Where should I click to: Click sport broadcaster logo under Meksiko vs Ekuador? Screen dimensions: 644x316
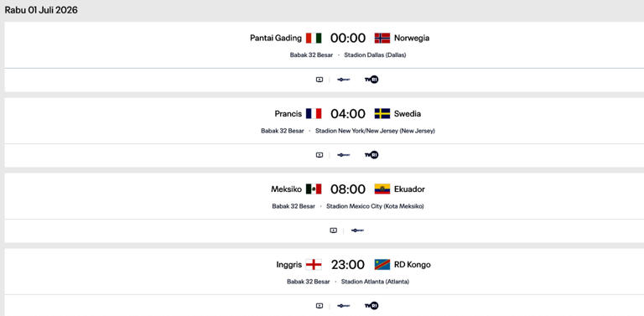[357, 231]
